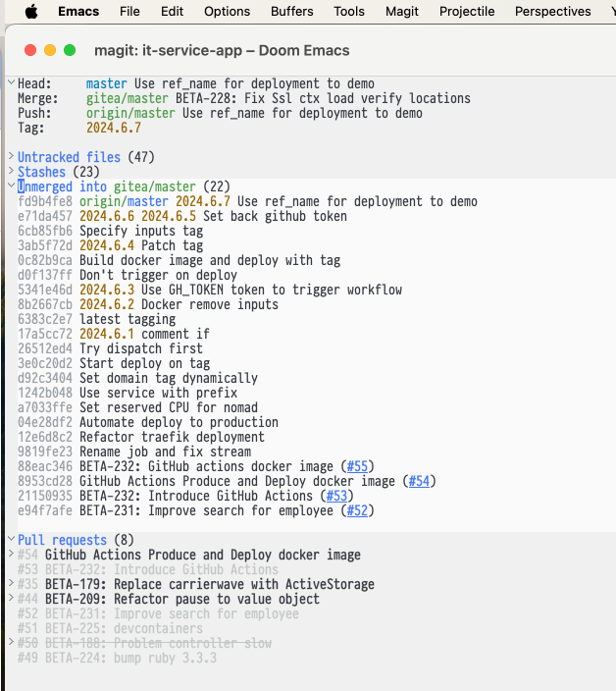Collapse the Head section chevron
Viewport: 616px width, 691px height.
click(12, 82)
